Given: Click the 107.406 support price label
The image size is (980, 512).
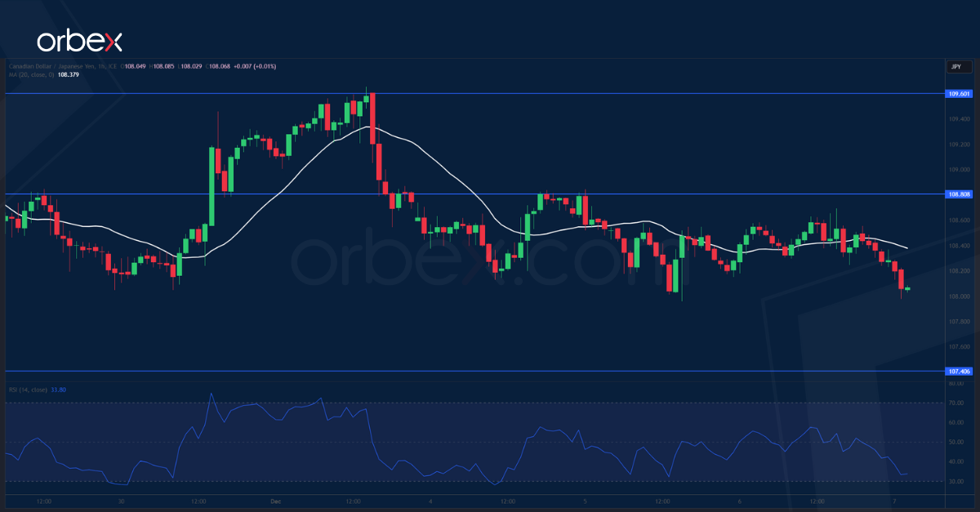Looking at the screenshot, I should point(957,370).
